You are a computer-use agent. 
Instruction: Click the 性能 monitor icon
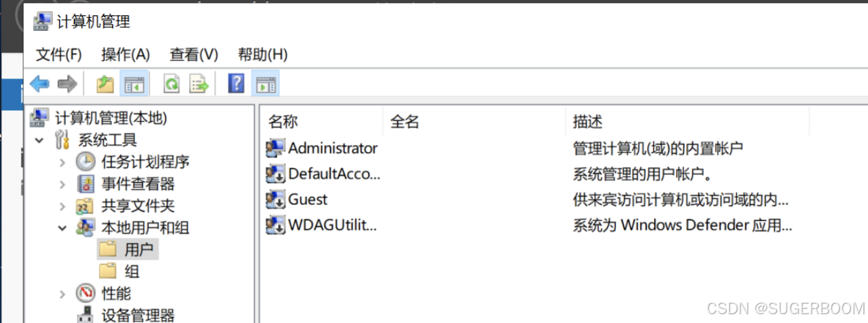pos(86,293)
